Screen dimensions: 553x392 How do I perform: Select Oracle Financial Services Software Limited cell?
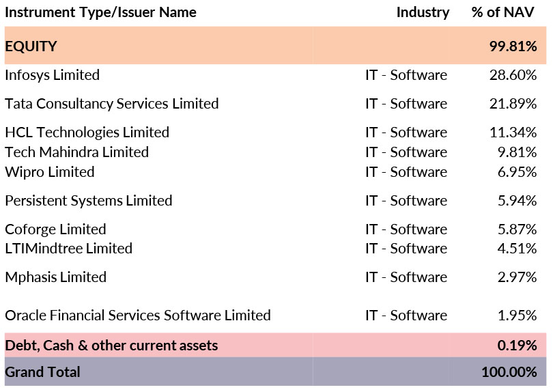138,316
